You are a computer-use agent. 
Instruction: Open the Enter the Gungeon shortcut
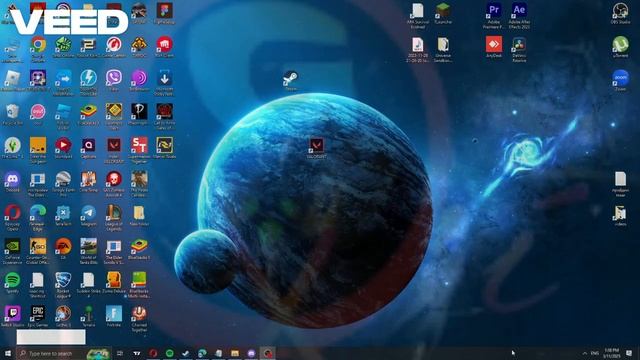click(x=38, y=145)
